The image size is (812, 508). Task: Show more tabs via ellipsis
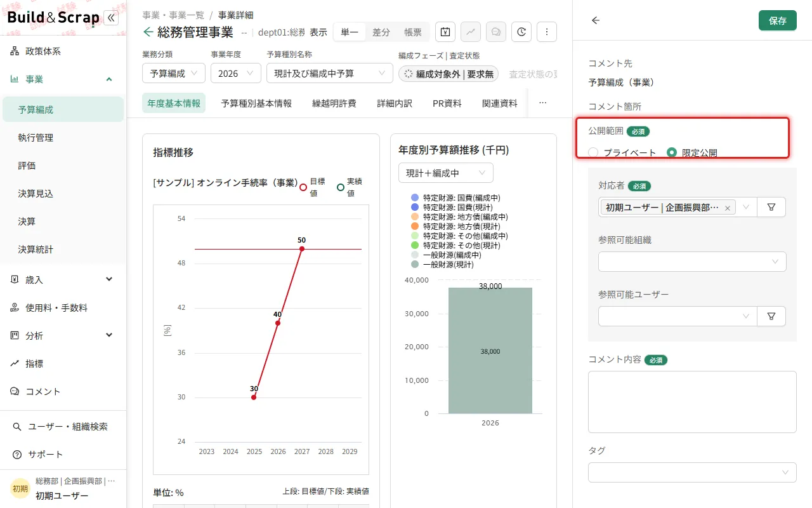pyautogui.click(x=542, y=103)
